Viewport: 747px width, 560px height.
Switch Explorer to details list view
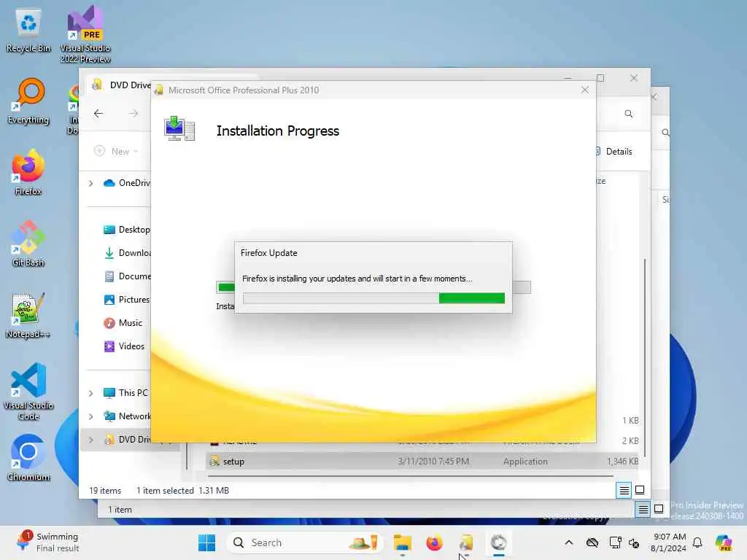[624, 490]
